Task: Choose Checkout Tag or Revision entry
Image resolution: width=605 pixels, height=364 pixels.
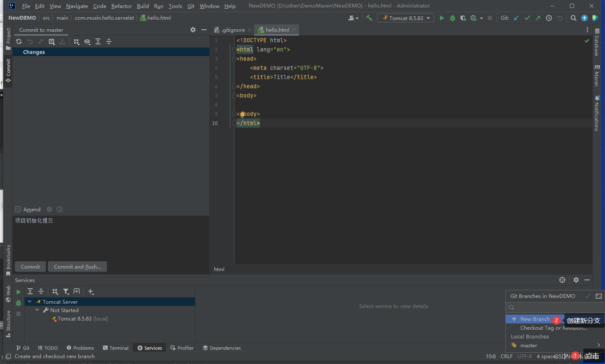Action: click(x=554, y=328)
